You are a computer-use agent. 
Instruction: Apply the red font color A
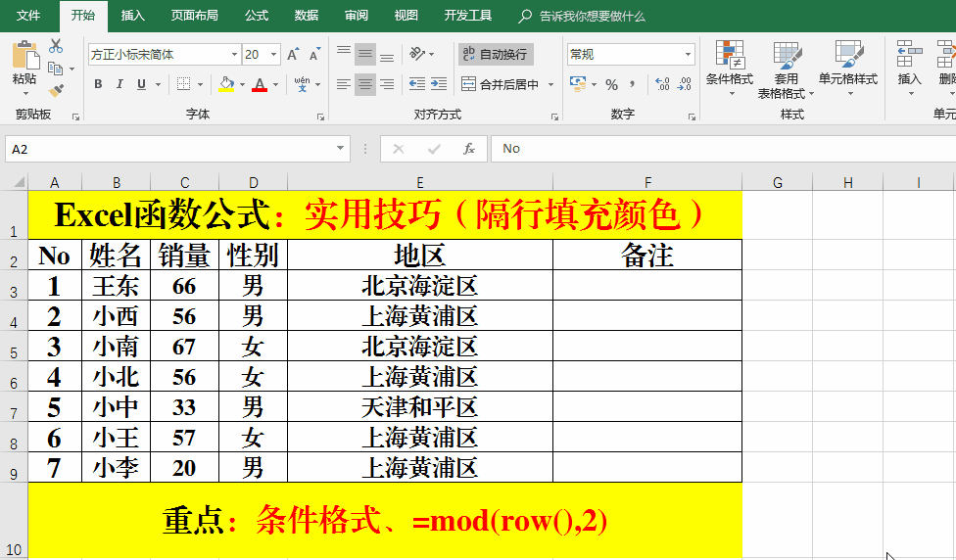pyautogui.click(x=260, y=84)
